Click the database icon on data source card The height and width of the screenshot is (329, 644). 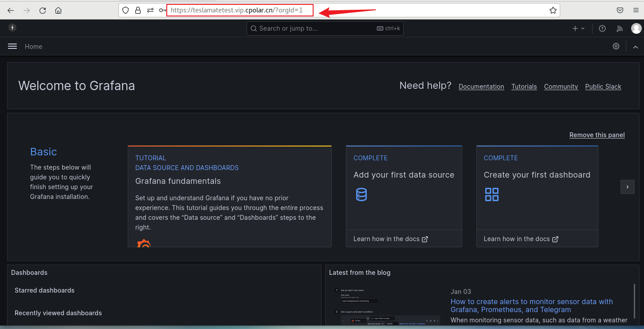[x=361, y=194]
